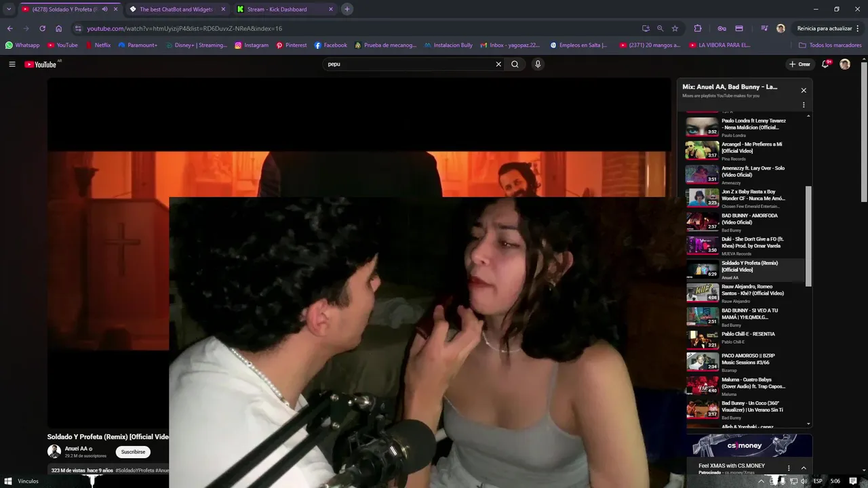This screenshot has height=488, width=868.
Task: Close the Mix playlist panel
Action: pos(804,90)
